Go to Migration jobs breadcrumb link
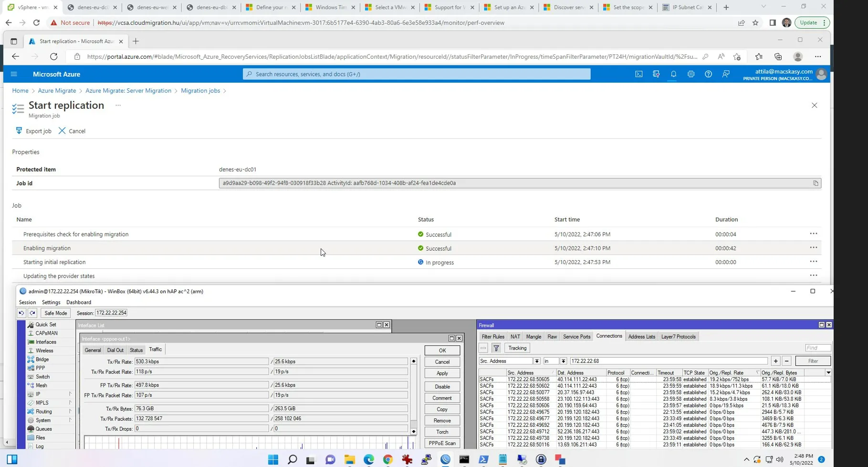The width and height of the screenshot is (868, 467). [200, 91]
